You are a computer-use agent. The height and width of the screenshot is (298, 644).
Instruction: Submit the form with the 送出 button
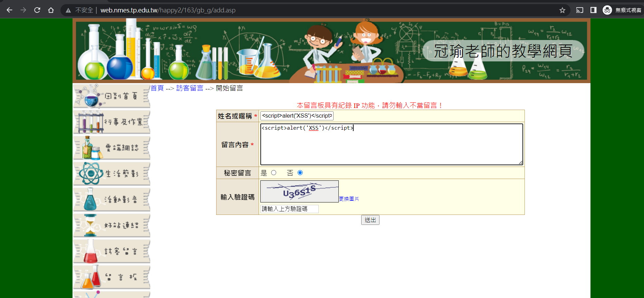coord(370,220)
